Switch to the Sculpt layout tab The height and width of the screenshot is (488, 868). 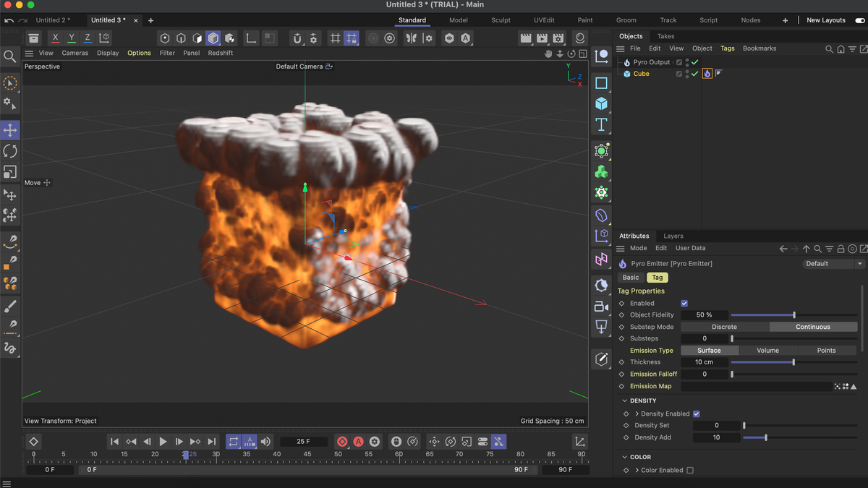(501, 20)
